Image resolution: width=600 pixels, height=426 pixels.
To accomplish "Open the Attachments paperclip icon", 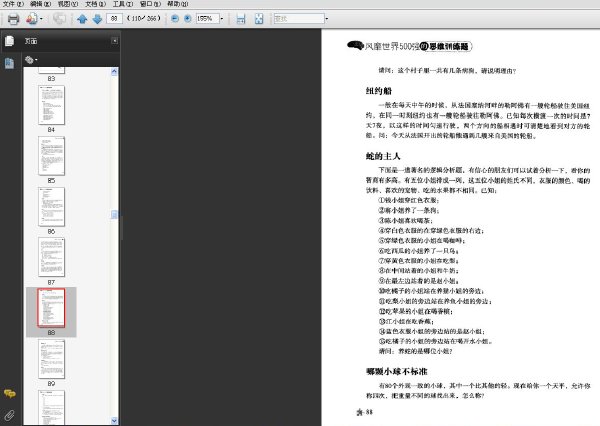I will (x=10, y=415).
